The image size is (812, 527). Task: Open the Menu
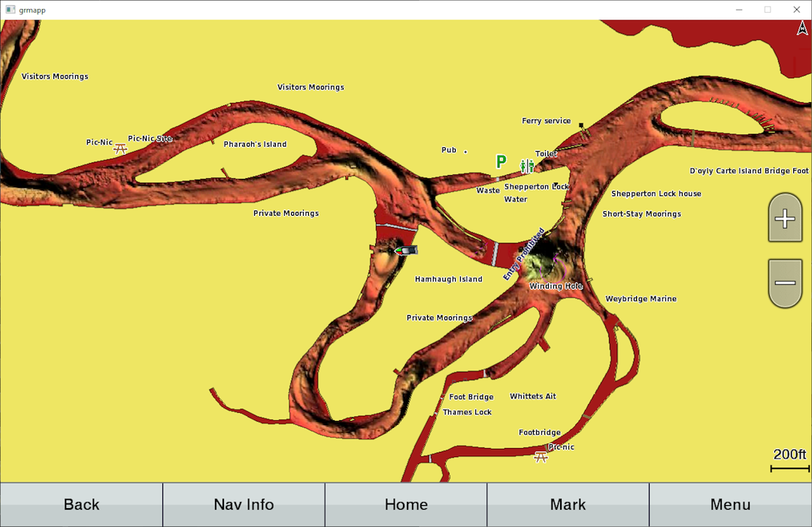[730, 504]
